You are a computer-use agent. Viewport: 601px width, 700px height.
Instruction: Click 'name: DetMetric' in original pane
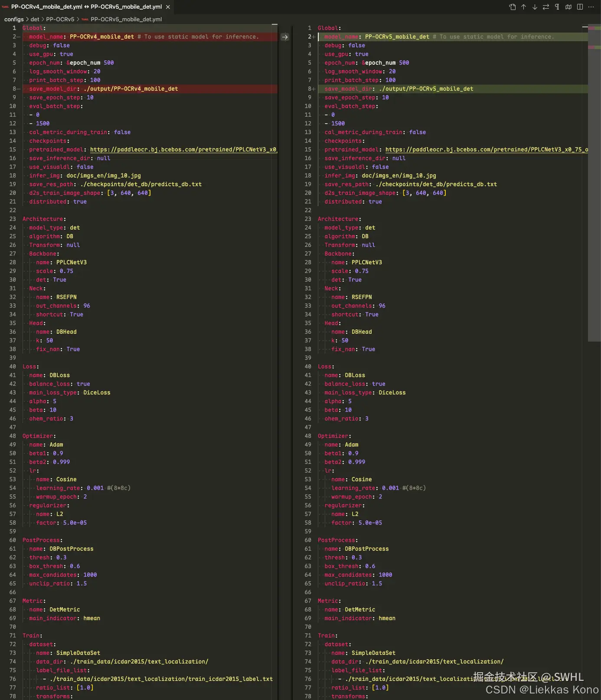pos(55,610)
